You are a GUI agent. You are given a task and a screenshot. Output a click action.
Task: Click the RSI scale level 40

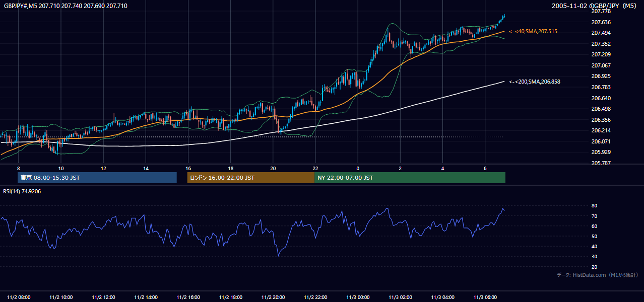pos(594,246)
